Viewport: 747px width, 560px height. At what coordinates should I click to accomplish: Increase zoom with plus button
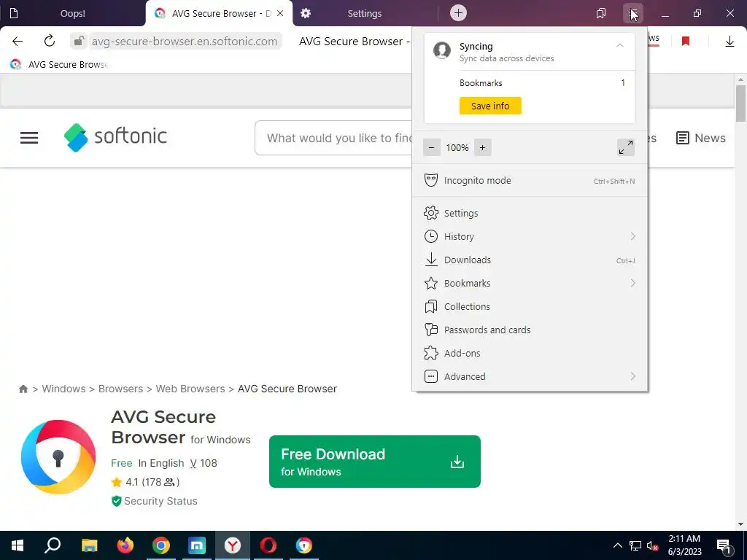click(x=483, y=147)
